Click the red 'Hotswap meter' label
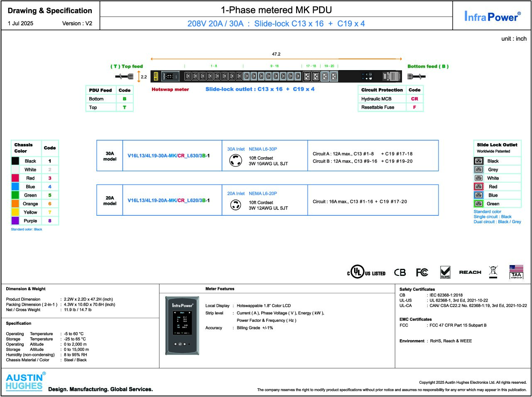The height and width of the screenshot is (397, 532). point(170,89)
